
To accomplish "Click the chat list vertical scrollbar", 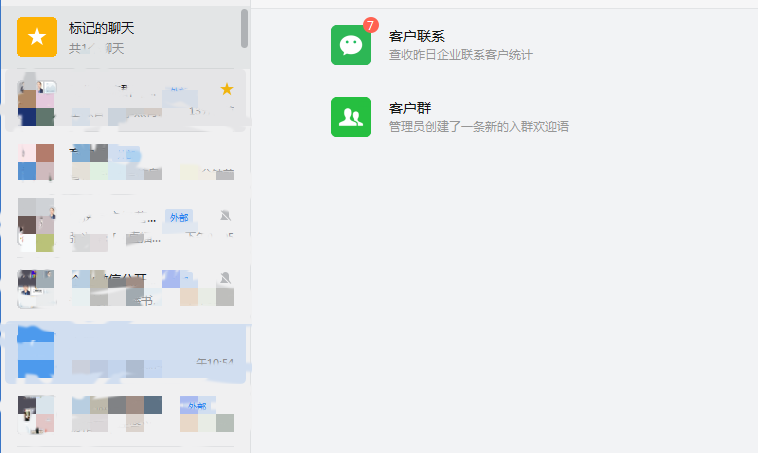I will click(244, 29).
